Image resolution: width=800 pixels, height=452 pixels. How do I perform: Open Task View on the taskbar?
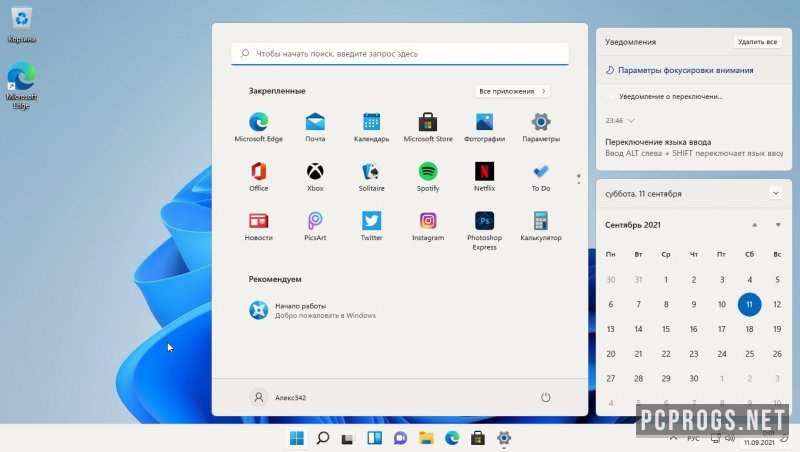tap(348, 438)
